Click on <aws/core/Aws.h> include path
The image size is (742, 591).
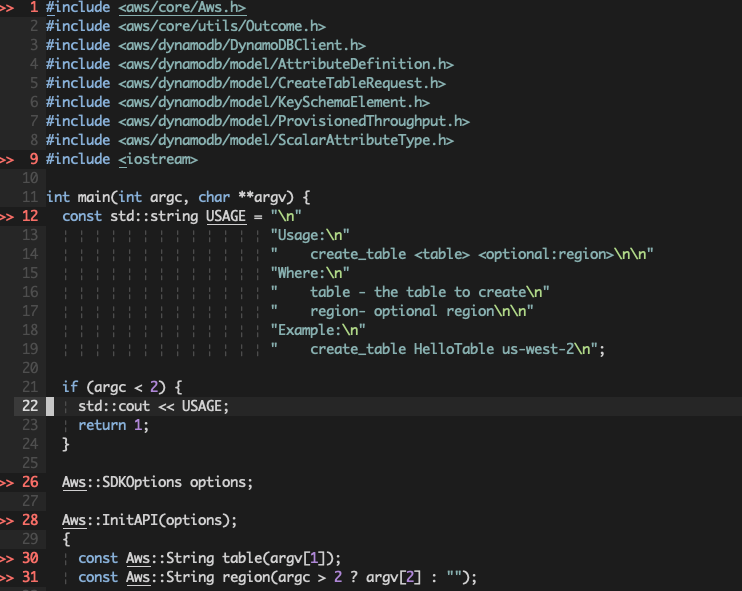pyautogui.click(x=182, y=7)
